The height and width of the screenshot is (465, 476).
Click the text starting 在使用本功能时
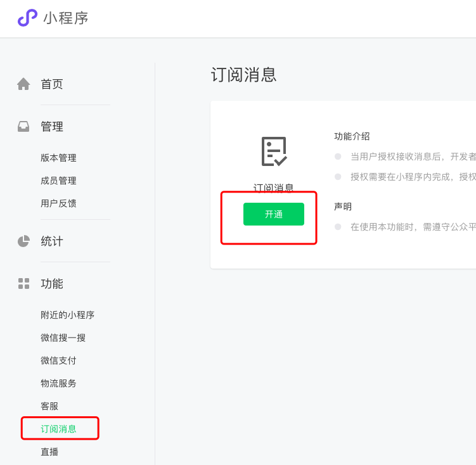pyautogui.click(x=413, y=227)
